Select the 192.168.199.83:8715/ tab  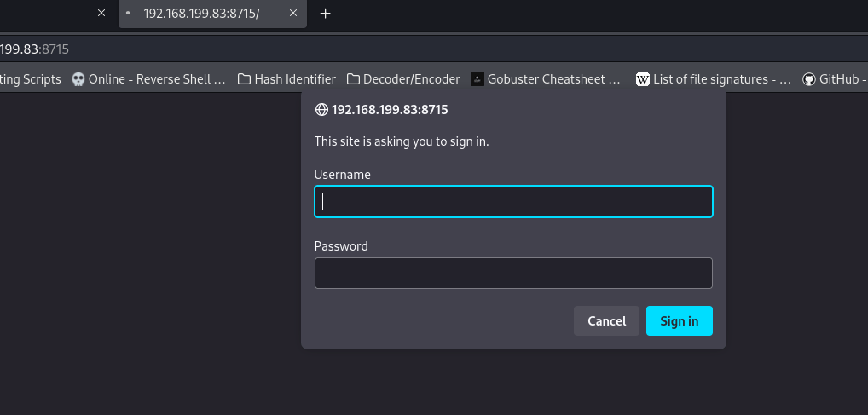201,14
